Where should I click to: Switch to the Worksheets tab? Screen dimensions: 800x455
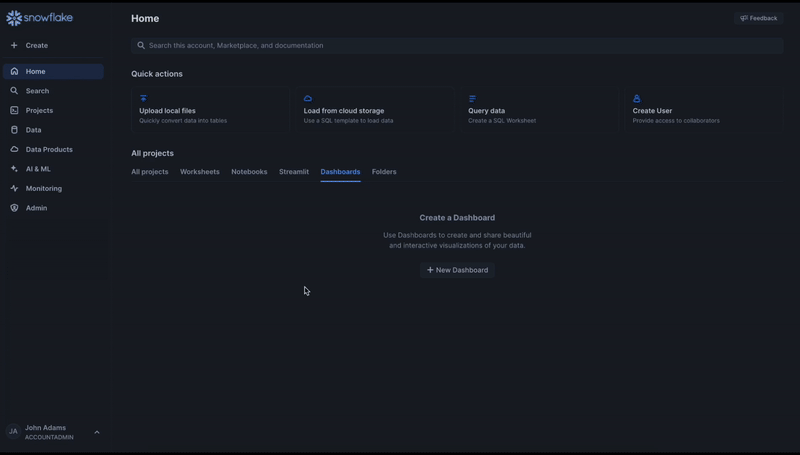(199, 172)
